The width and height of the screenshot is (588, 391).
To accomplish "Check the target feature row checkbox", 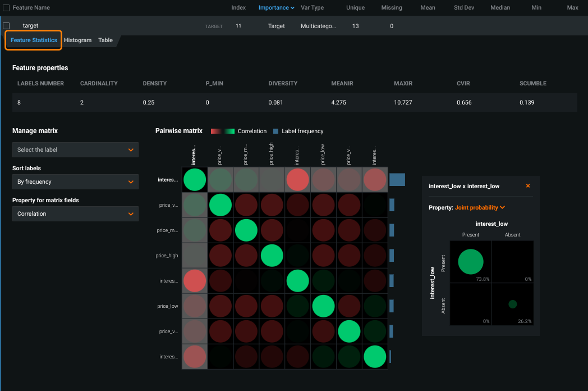I will coord(6,26).
